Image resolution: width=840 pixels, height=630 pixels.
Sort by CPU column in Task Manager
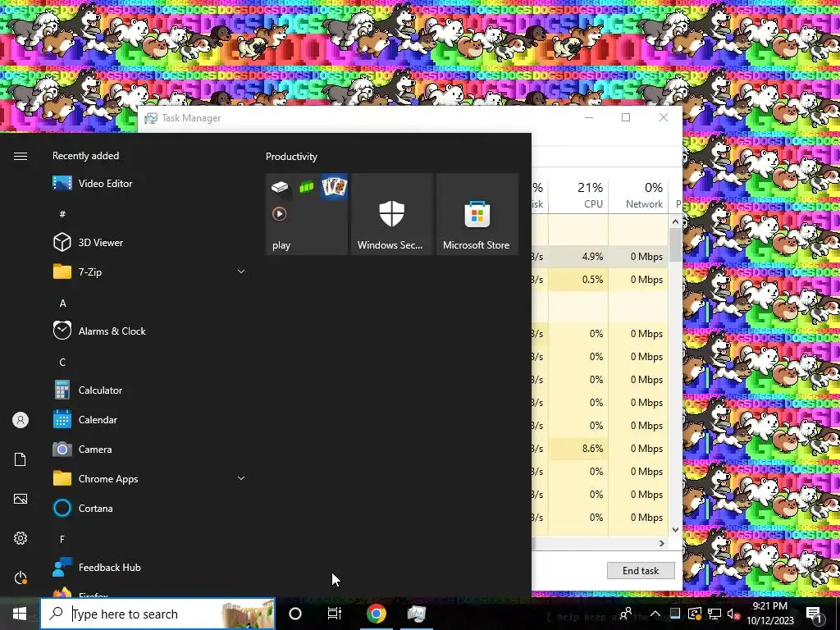coord(578,195)
